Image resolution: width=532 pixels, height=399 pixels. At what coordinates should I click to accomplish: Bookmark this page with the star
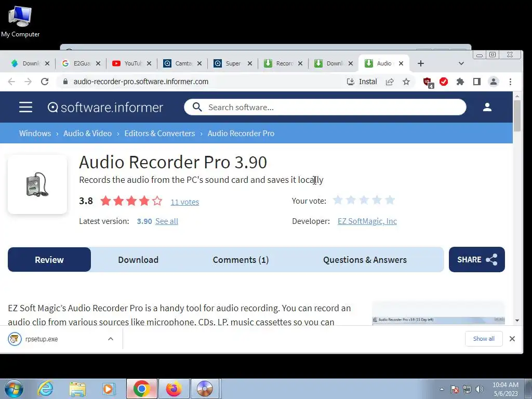(406, 82)
